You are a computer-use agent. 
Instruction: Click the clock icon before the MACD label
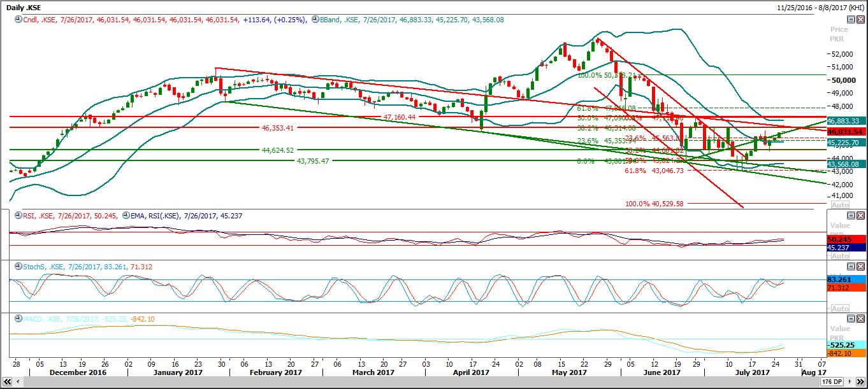[18, 319]
